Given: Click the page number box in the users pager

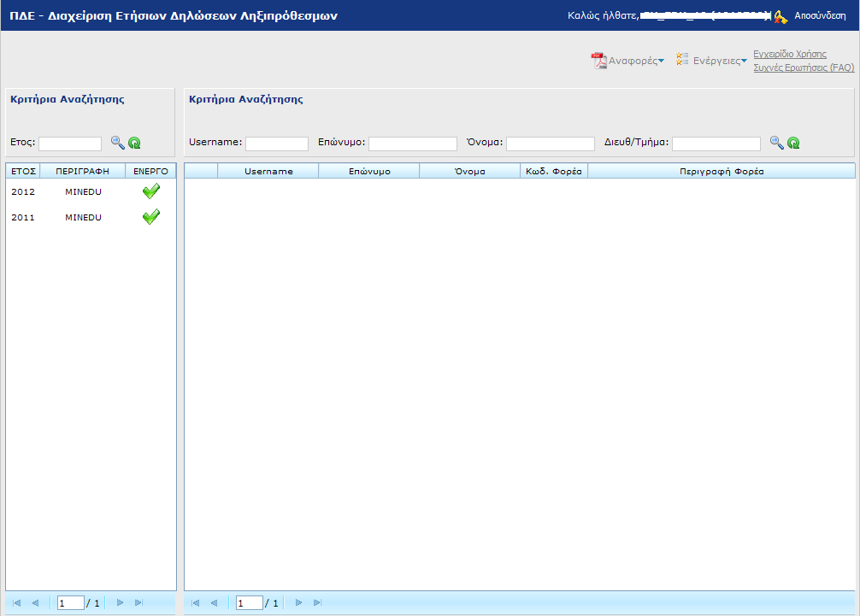Looking at the screenshot, I should [250, 603].
